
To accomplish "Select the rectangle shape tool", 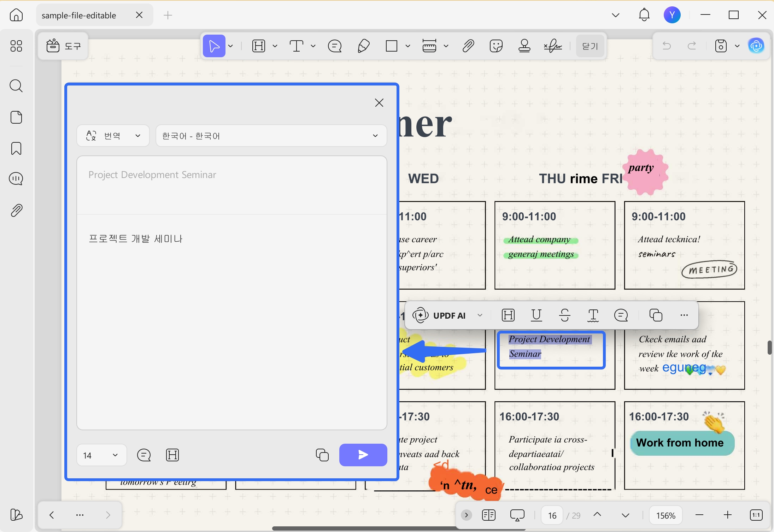I will (x=392, y=46).
